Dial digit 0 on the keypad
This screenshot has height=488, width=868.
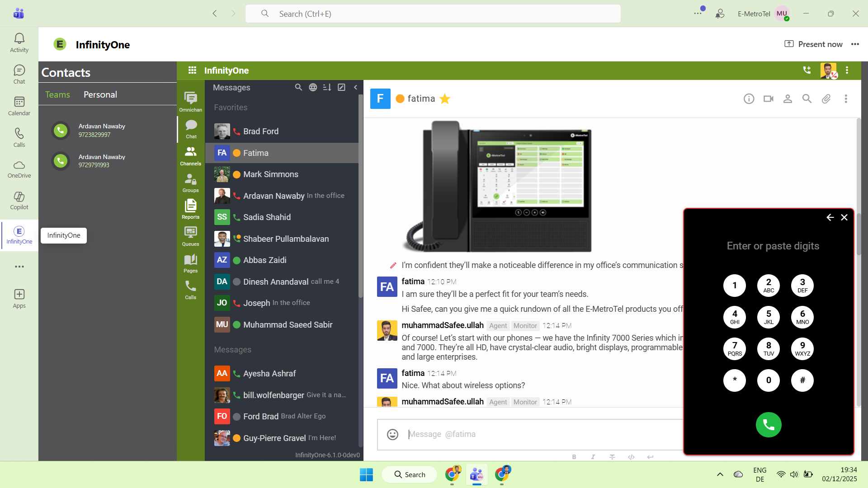[x=769, y=380]
